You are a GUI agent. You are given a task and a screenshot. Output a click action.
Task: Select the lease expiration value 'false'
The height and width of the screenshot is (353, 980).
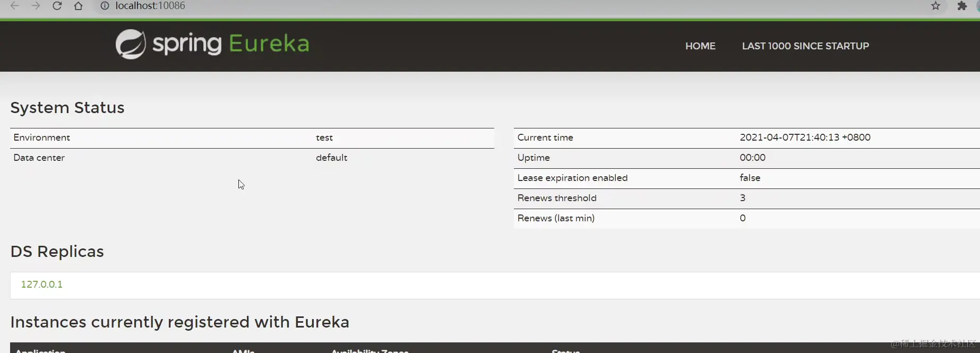click(x=750, y=178)
